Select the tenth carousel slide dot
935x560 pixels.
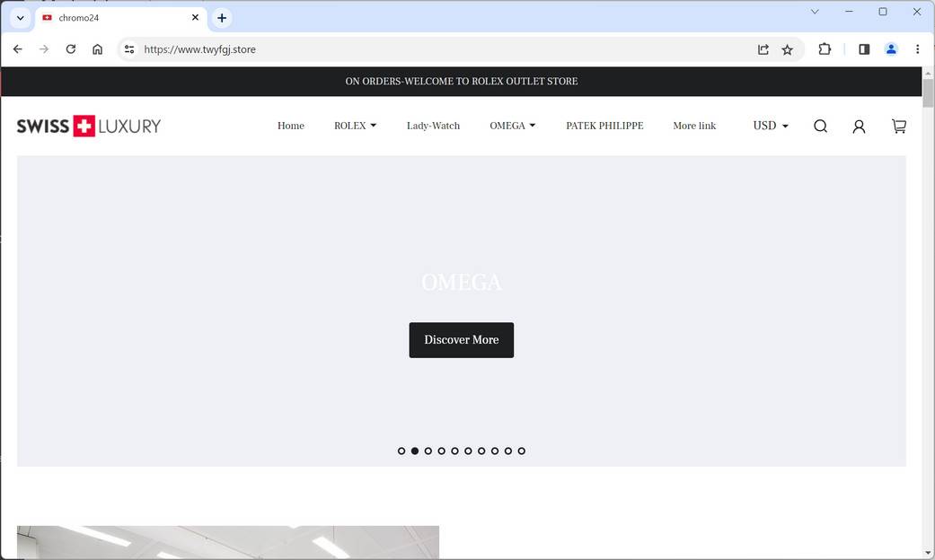521,451
